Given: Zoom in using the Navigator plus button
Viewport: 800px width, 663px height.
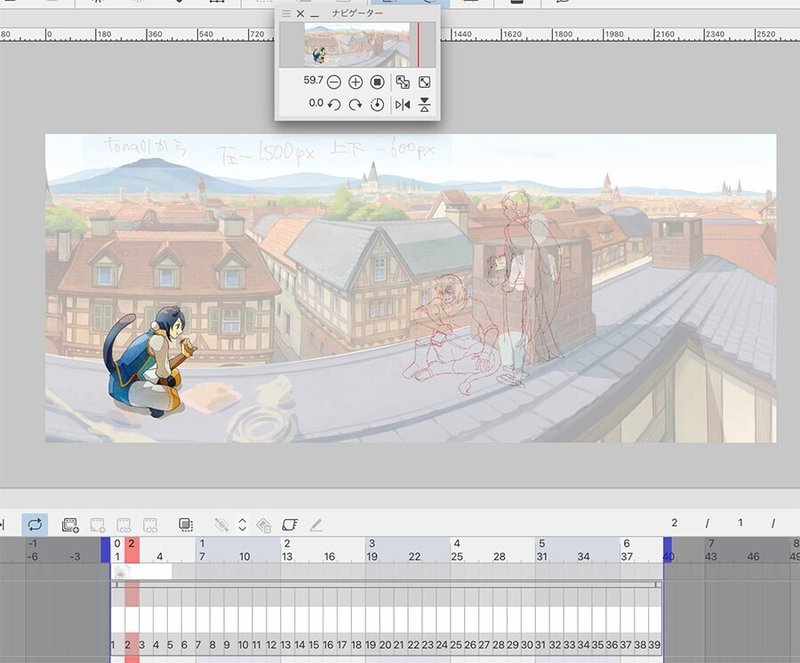Looking at the screenshot, I should pos(355,82).
